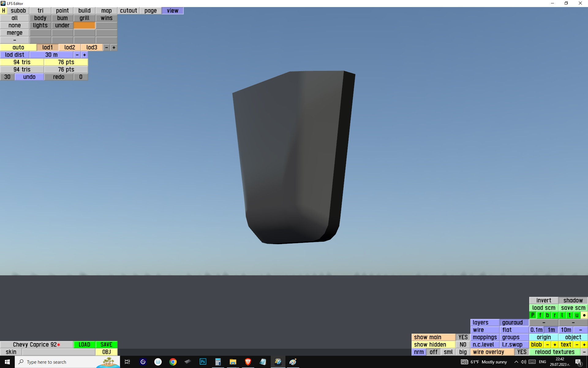Toggle show hidden NO value
Image resolution: width=588 pixels, height=368 pixels.
tap(463, 345)
